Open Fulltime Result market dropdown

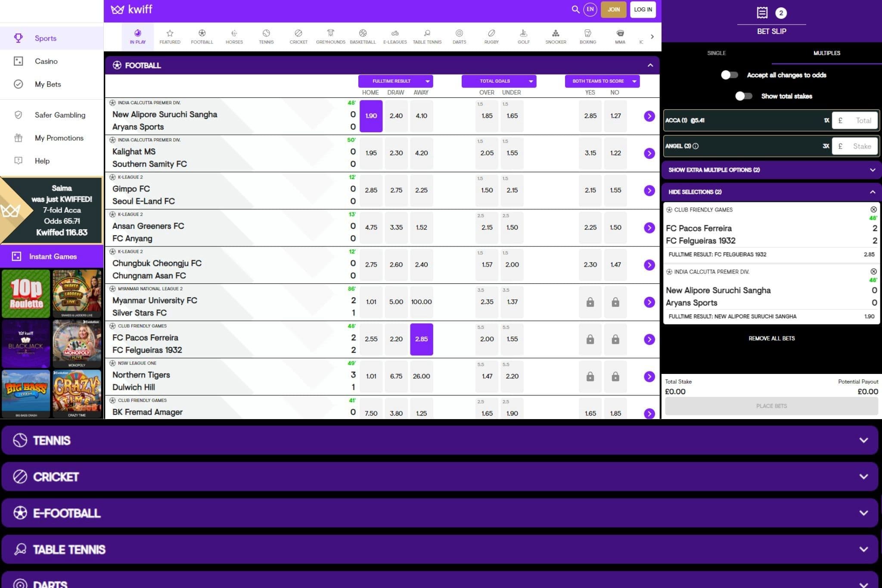coord(395,81)
